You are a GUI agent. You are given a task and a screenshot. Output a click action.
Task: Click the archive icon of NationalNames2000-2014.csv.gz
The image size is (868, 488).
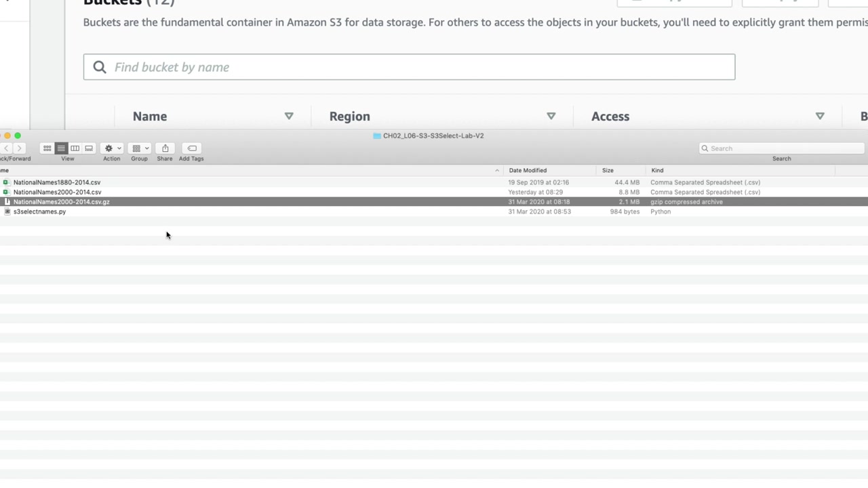[7, 202]
